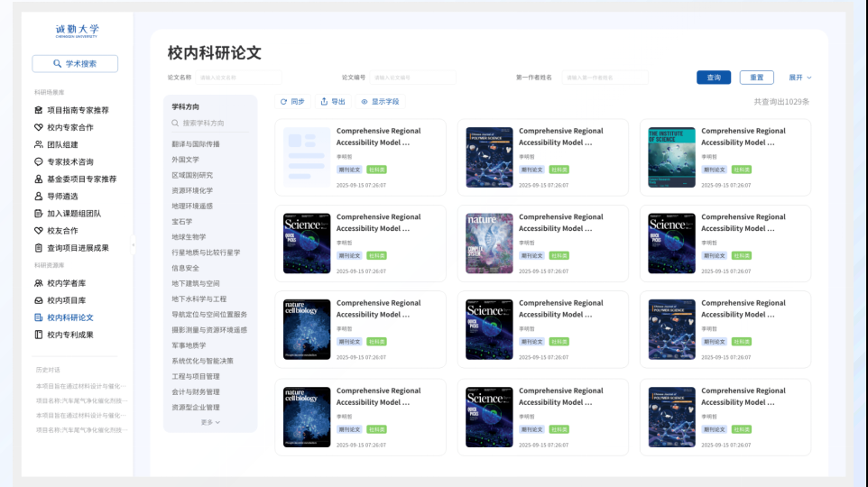Click the 校内专利成果 icon
Viewport: 868px width, 487px height.
tap(38, 335)
